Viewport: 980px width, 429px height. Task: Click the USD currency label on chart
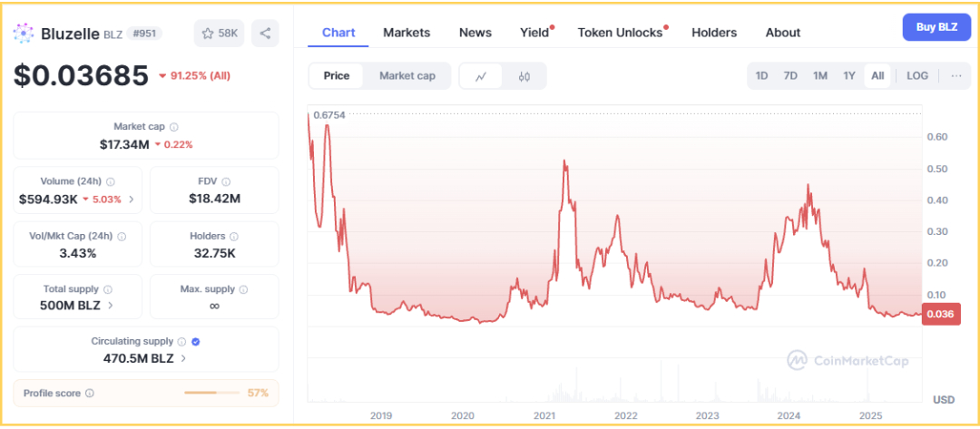(944, 400)
